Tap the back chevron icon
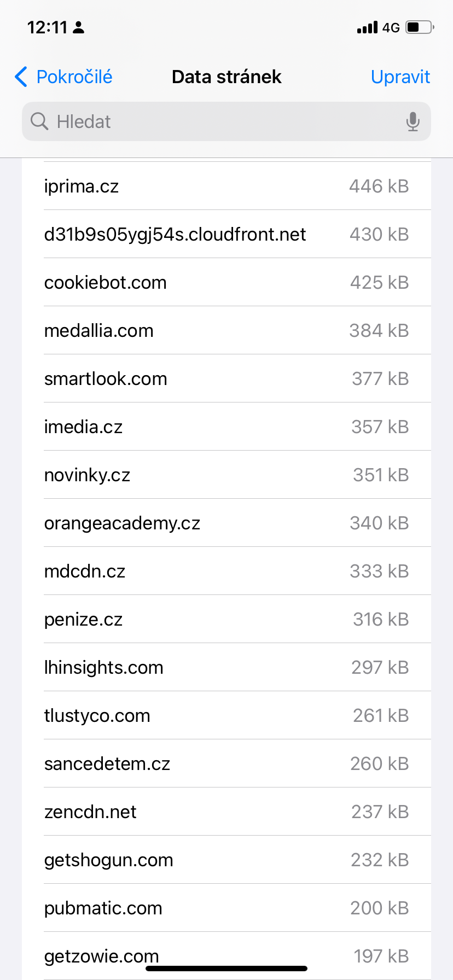Viewport: 453px width, 980px height. point(21,77)
